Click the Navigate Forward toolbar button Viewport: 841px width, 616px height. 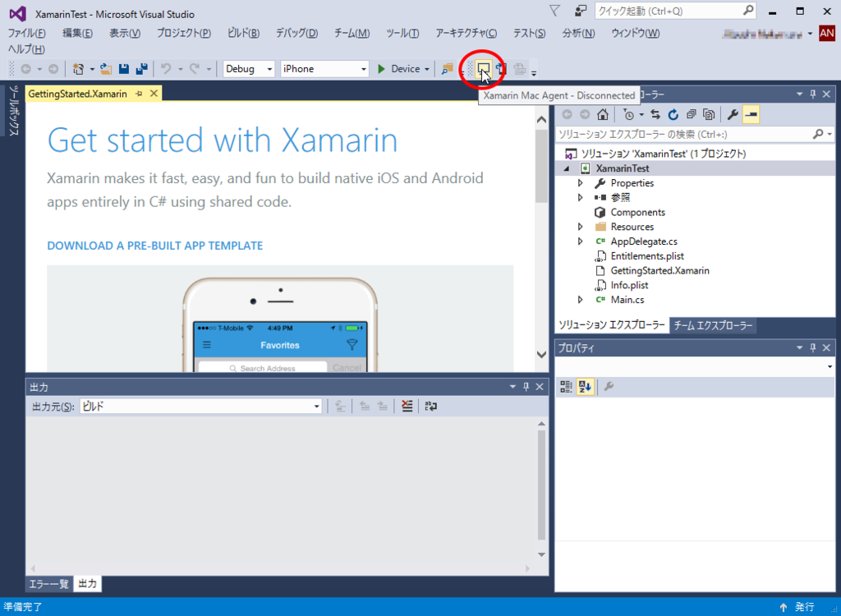click(x=53, y=69)
